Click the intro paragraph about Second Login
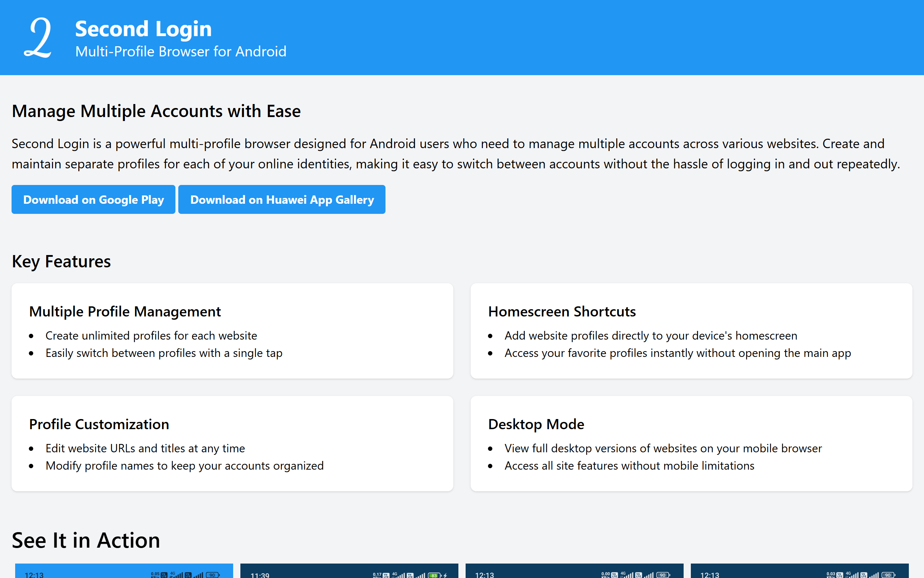Viewport: 924px width, 578px height. [456, 154]
